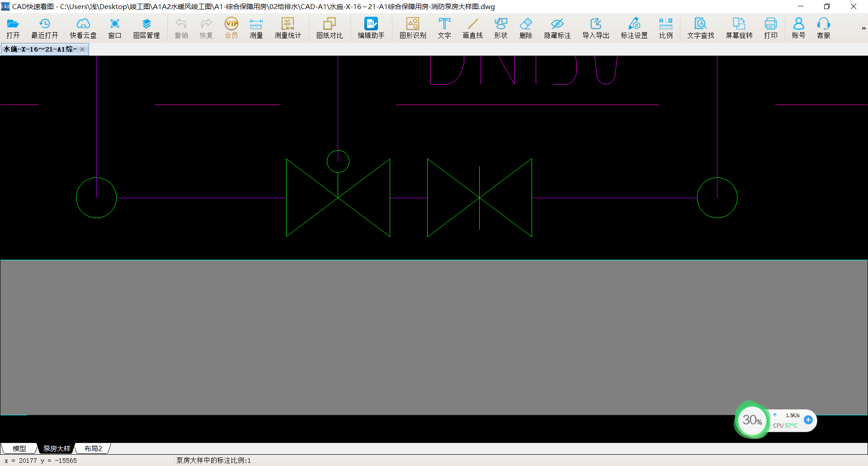The height and width of the screenshot is (466, 868).
Task: Contact 客服 customer service
Action: 824,28
